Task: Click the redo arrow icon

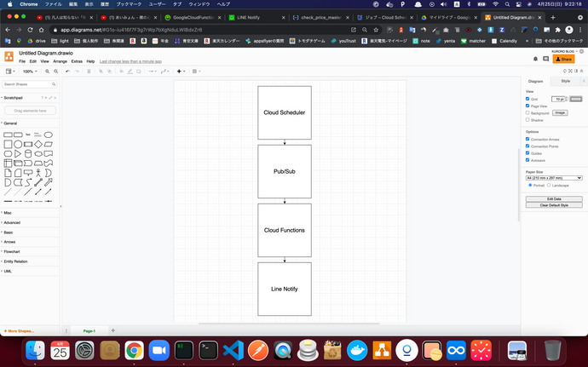Action: 77,72
